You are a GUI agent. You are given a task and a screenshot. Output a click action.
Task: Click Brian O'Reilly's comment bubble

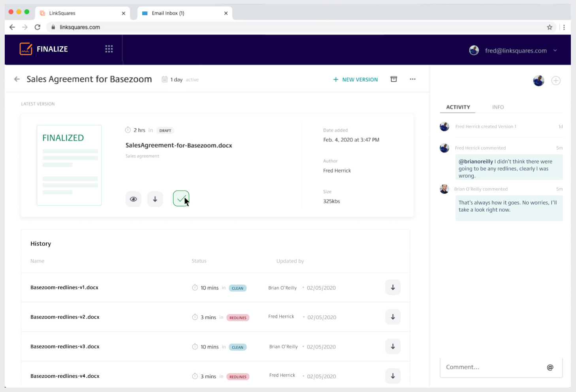point(509,208)
